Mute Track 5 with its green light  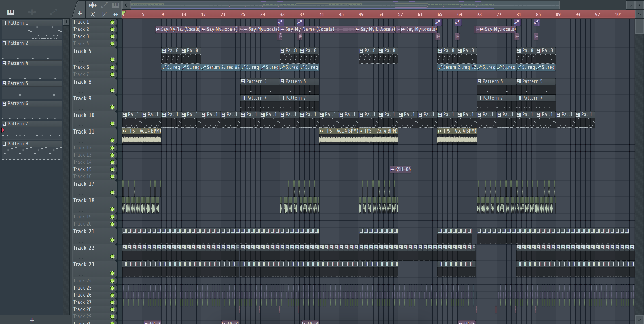(112, 60)
